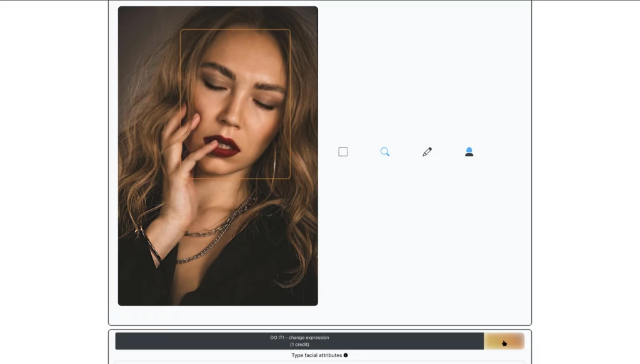This screenshot has height=364, width=640.
Task: Choose the pencil edit tool
Action: point(427,152)
